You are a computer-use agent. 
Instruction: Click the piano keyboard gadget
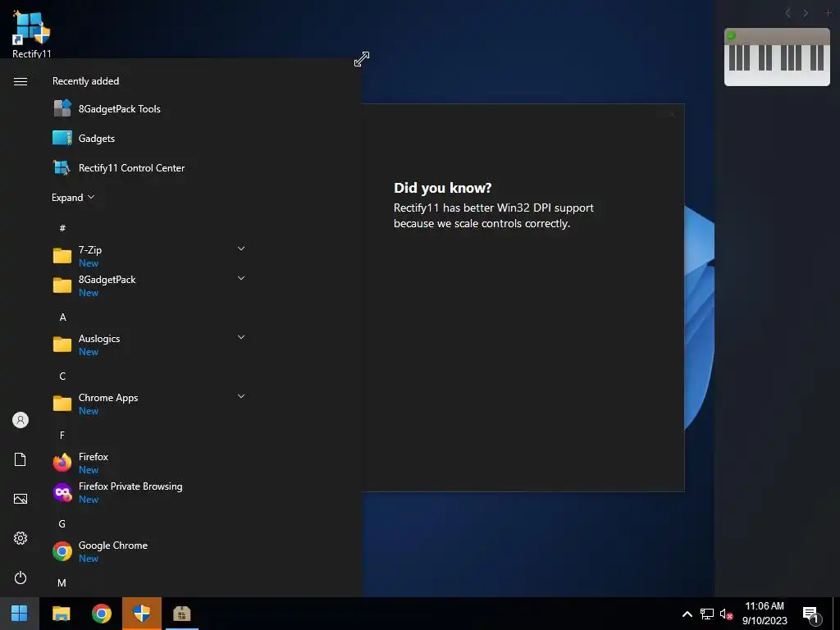point(777,57)
